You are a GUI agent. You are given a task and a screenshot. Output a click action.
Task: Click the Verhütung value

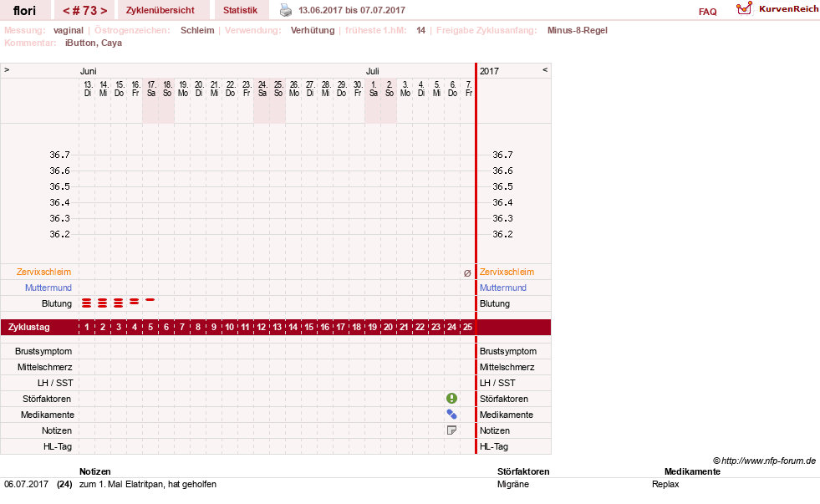(x=313, y=30)
